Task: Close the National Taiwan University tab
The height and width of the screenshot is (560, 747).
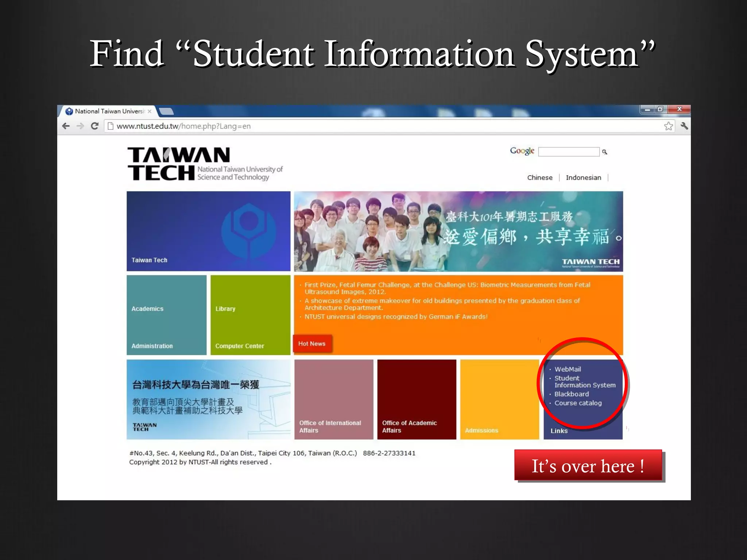Action: pos(150,111)
